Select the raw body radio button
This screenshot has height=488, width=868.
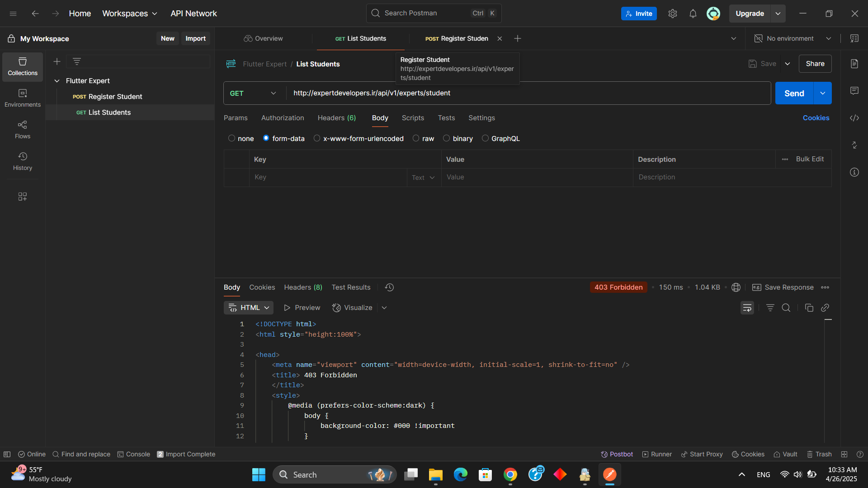[x=416, y=138]
